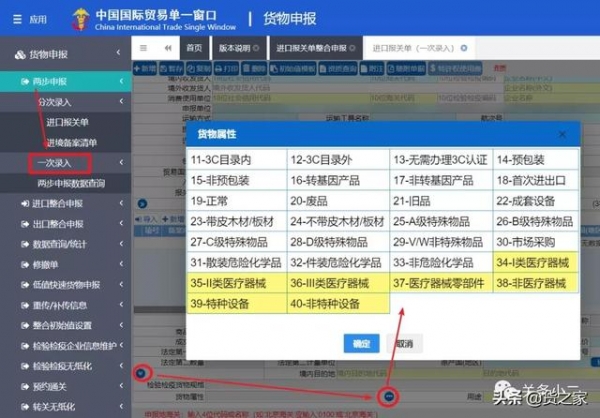Close the 进口报关单（一次录入） tab via its X icon
This screenshot has height=418, width=600.
point(465,48)
